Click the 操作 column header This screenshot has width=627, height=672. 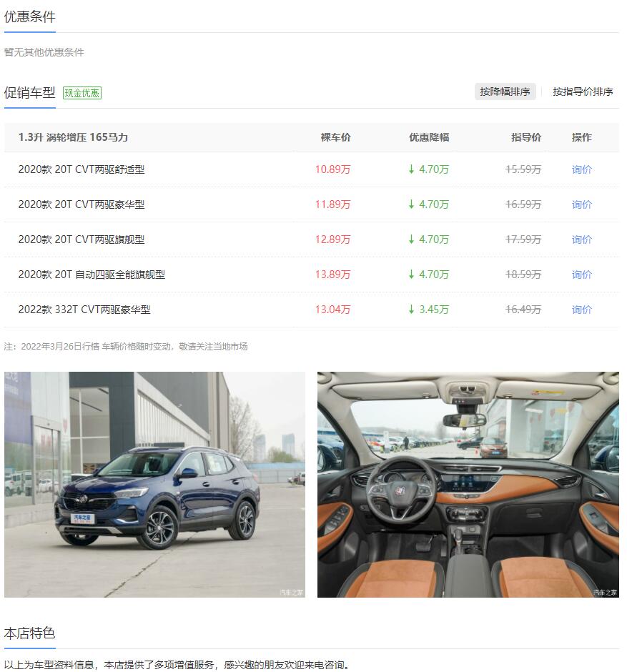coord(581,137)
